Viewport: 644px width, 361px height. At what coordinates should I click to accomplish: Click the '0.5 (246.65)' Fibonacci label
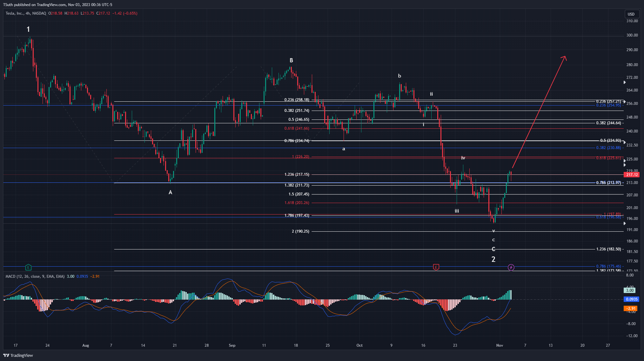[x=299, y=119]
